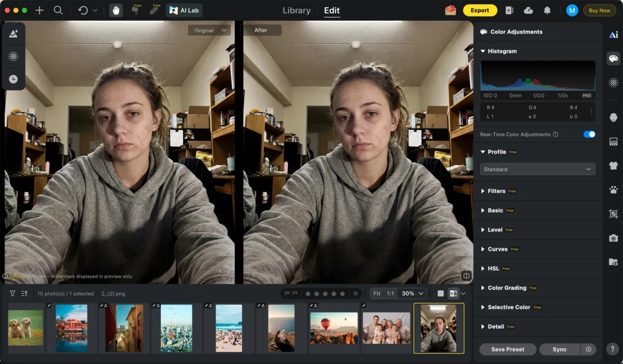623x364 pixels.
Task: Open the History panel clock icon
Action: point(13,78)
